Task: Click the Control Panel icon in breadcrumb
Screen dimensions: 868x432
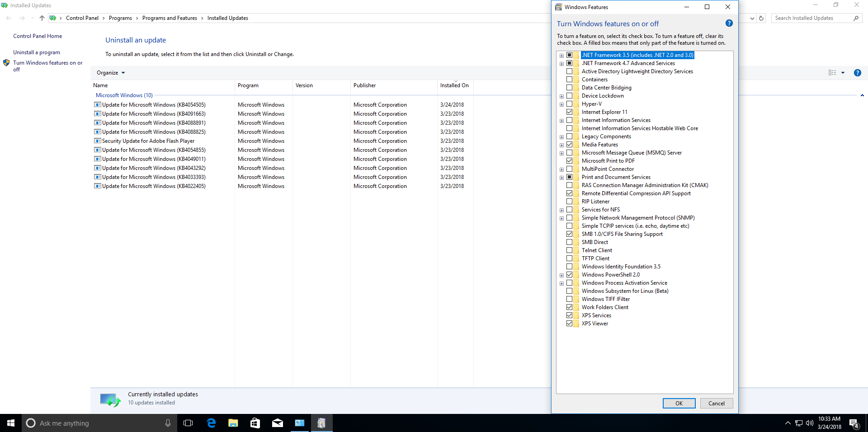Action: tap(53, 18)
